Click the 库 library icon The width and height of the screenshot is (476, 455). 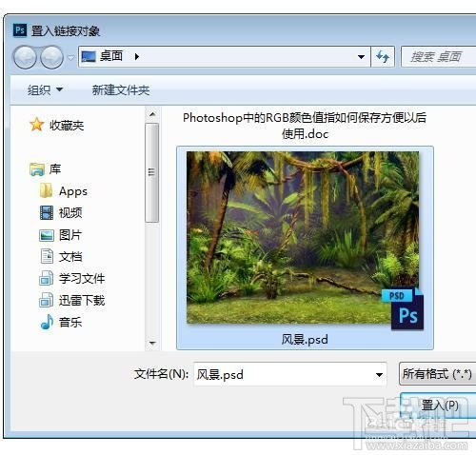click(37, 169)
